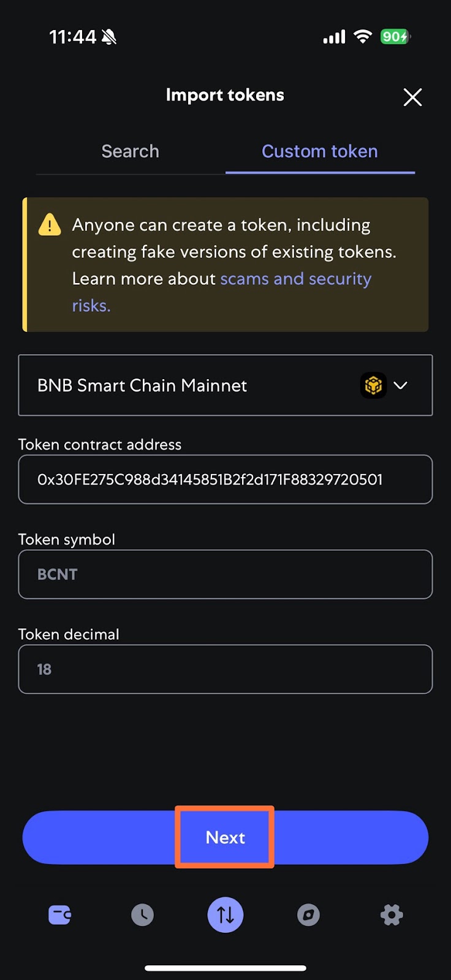Screen dimensions: 451x980
Task: Tap the Next button
Action: (x=225, y=837)
